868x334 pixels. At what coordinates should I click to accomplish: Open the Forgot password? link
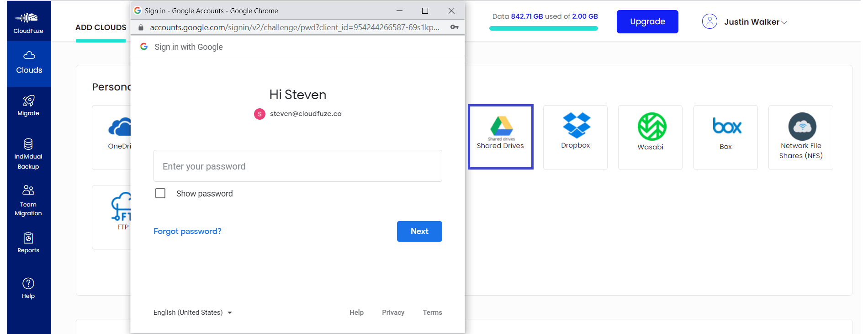point(187,231)
